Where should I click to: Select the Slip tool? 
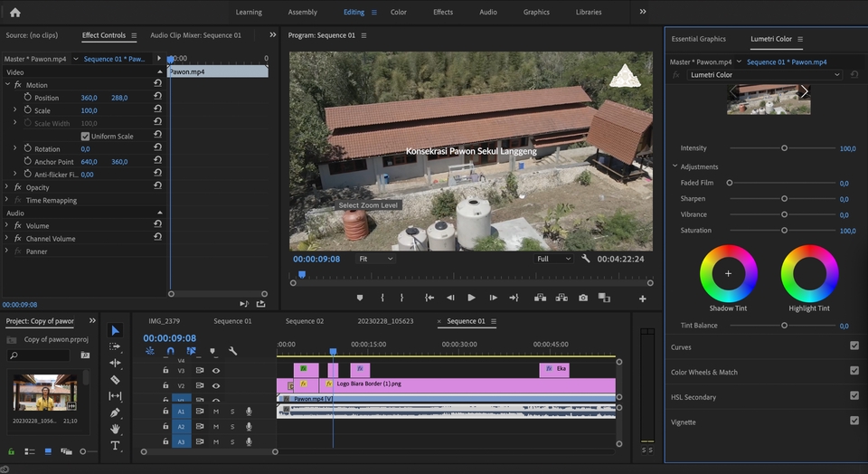point(115,396)
